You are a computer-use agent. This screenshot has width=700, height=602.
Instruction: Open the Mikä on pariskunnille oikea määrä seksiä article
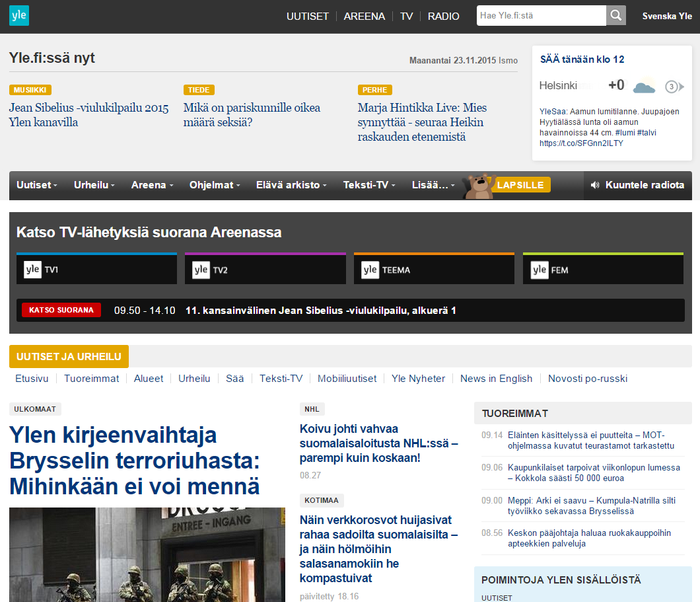252,115
